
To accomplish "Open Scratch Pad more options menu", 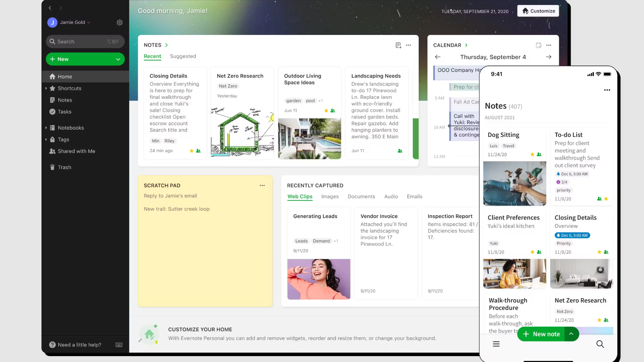I will (x=262, y=186).
